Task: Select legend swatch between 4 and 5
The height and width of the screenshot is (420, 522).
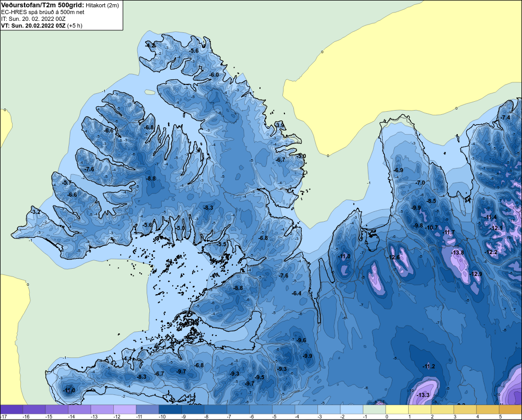Action: pyautogui.click(x=488, y=410)
